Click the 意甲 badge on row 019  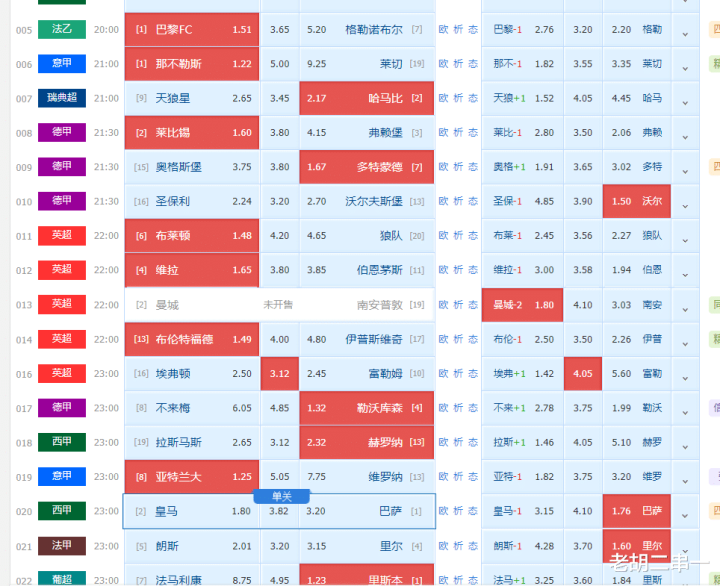[62, 476]
